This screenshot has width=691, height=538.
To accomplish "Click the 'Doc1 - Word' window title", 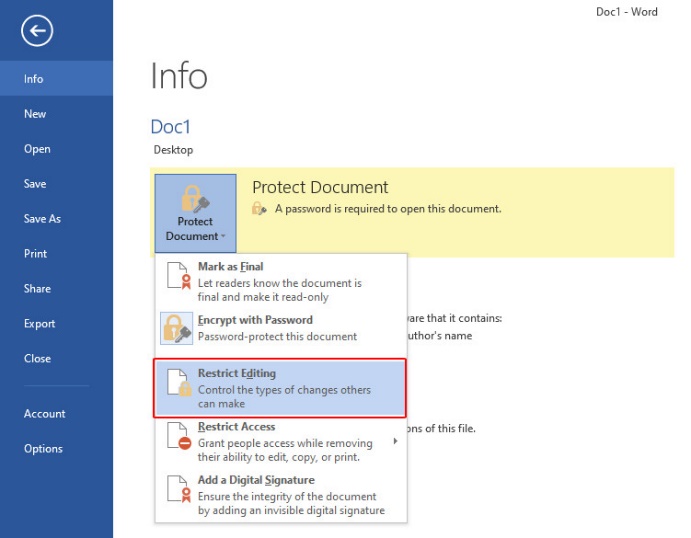I will [x=627, y=12].
